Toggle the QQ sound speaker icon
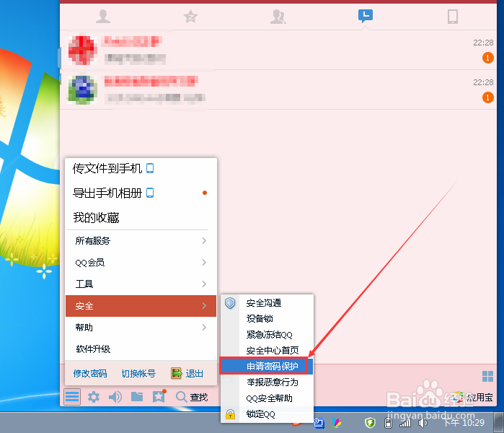 115,397
